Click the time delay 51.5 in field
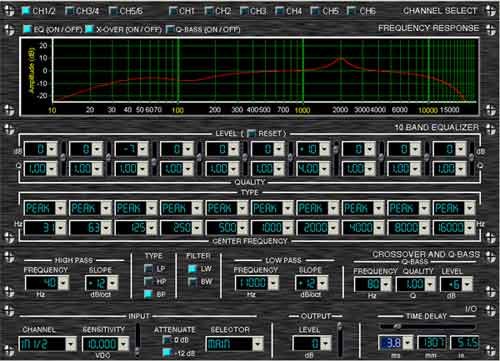Image resolution: width=500 pixels, height=361 pixels. 465,343
